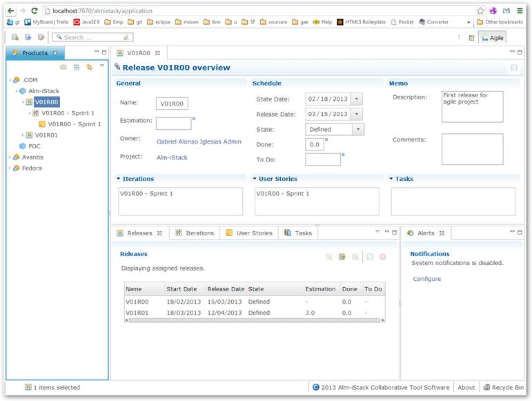Open the Alm-iStack project link

(172, 157)
